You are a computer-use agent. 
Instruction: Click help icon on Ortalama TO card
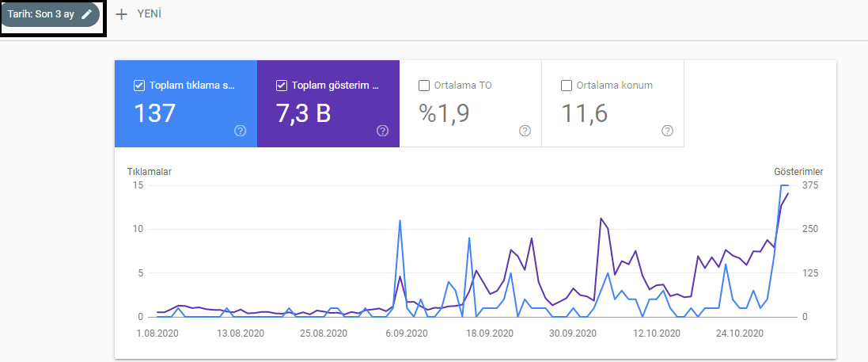point(525,131)
